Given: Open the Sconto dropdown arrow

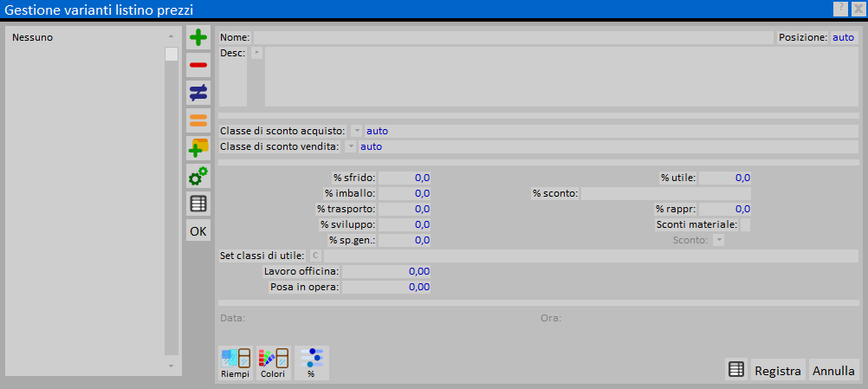Looking at the screenshot, I should click(x=718, y=240).
